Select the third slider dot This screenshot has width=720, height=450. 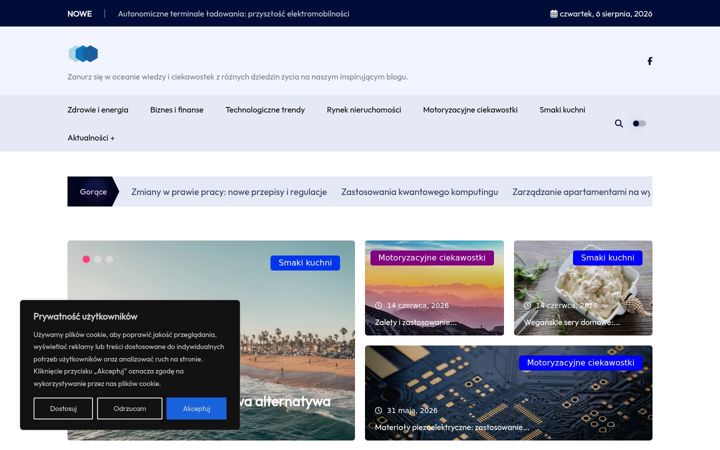tap(109, 259)
